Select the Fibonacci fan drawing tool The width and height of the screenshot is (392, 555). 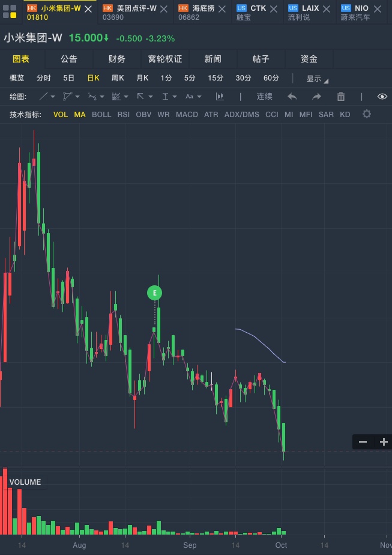(x=116, y=96)
